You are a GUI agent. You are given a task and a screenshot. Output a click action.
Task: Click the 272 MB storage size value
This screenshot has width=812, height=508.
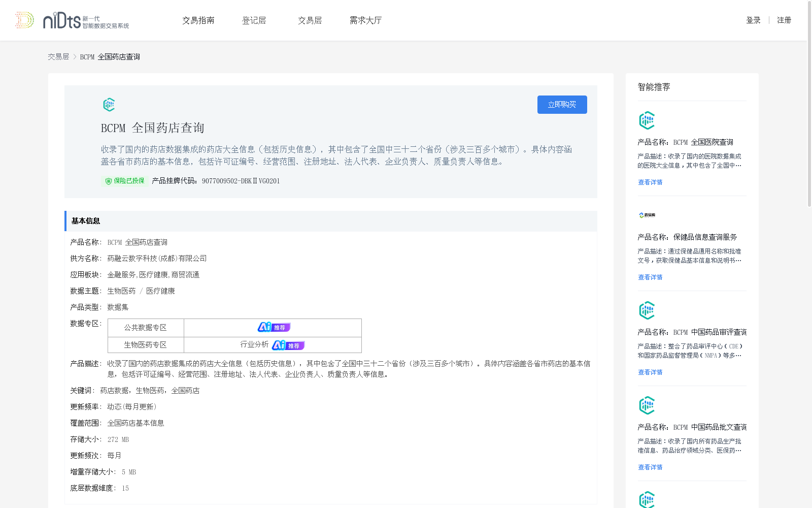point(118,439)
